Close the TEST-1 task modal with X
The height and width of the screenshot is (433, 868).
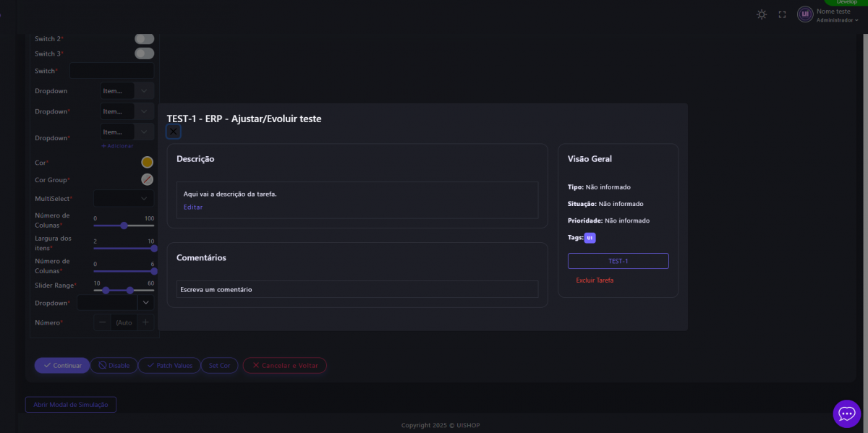pos(174,132)
